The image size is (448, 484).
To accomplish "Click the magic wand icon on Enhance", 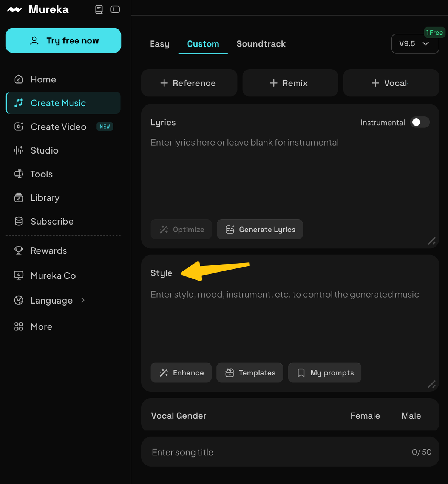I will click(x=164, y=373).
